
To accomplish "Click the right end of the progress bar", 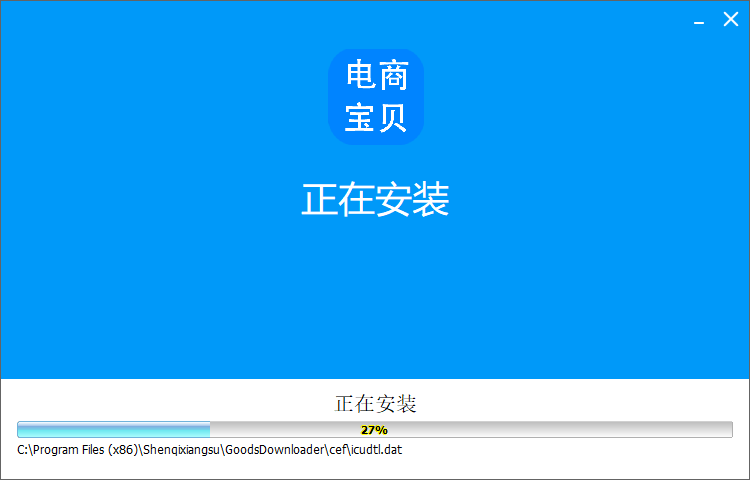I will pyautogui.click(x=728, y=430).
